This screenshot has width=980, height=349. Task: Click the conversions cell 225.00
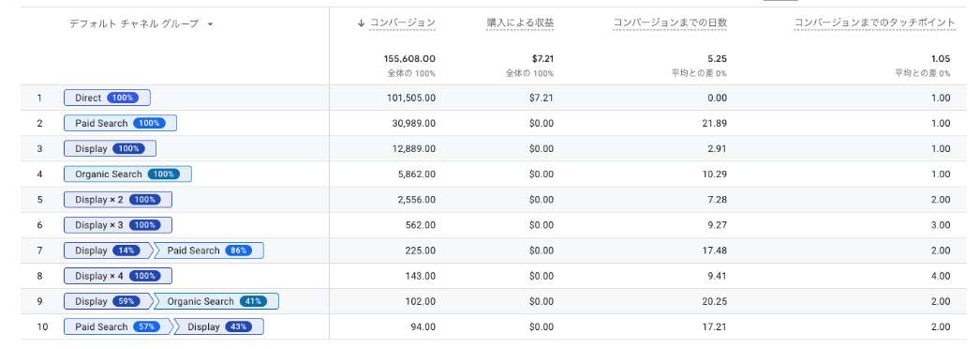[x=421, y=250]
